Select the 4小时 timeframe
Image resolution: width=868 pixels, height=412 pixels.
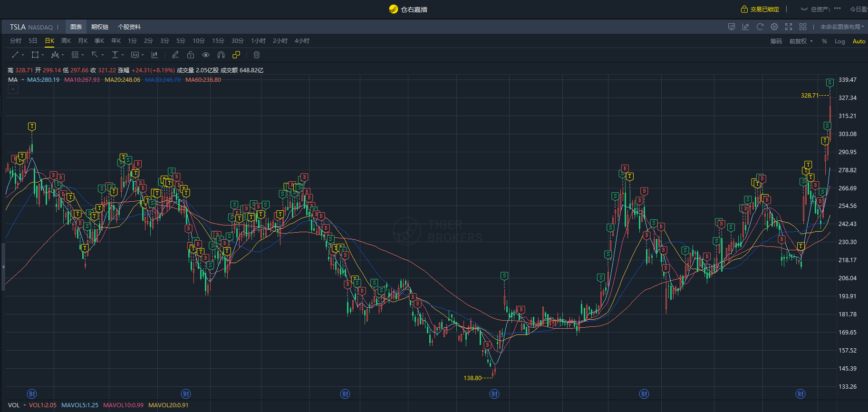(x=302, y=41)
